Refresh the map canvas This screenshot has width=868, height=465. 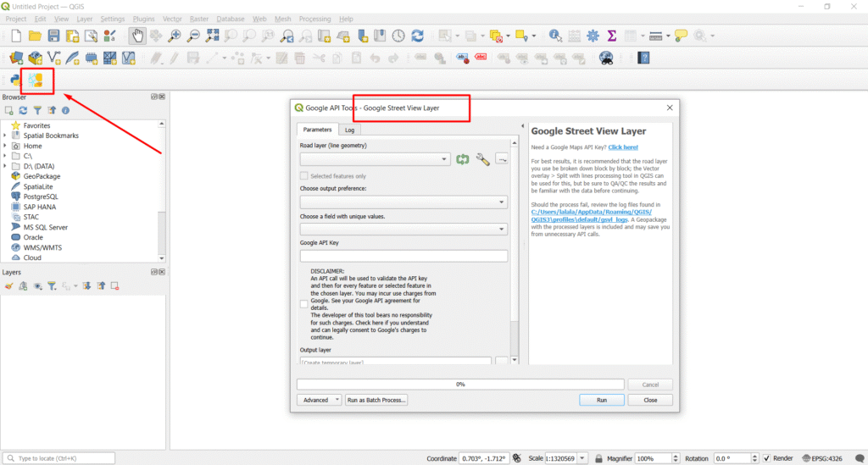(x=417, y=36)
